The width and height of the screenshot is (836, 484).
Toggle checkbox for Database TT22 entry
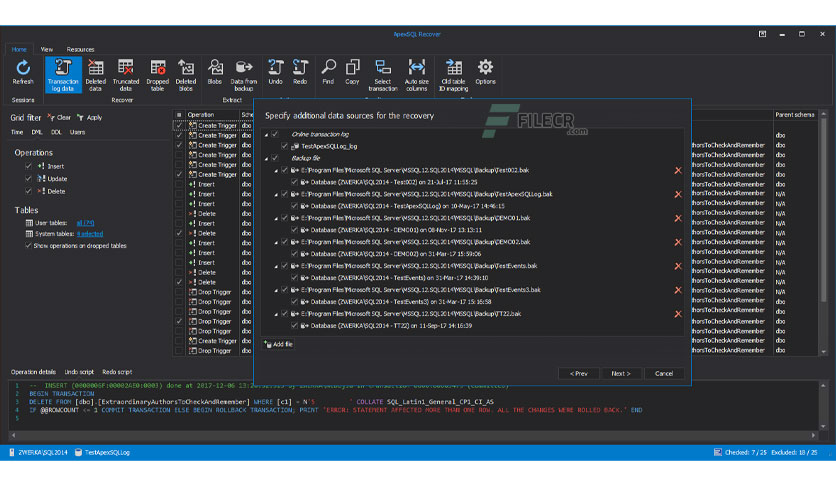(x=294, y=326)
